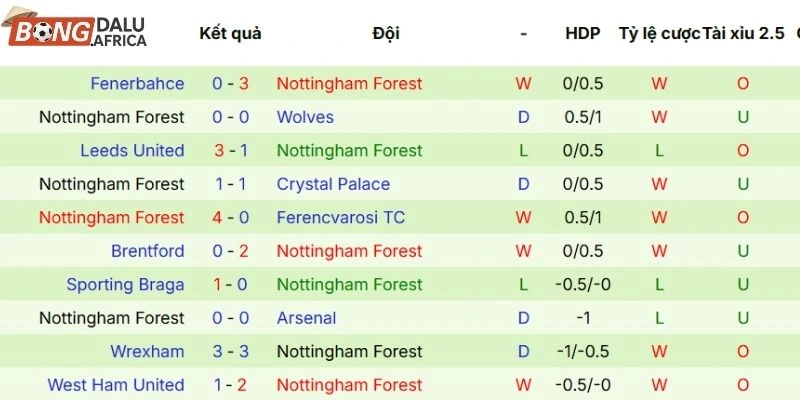
Task: Click the Tài xỉu 2.5 header
Action: pos(743,33)
